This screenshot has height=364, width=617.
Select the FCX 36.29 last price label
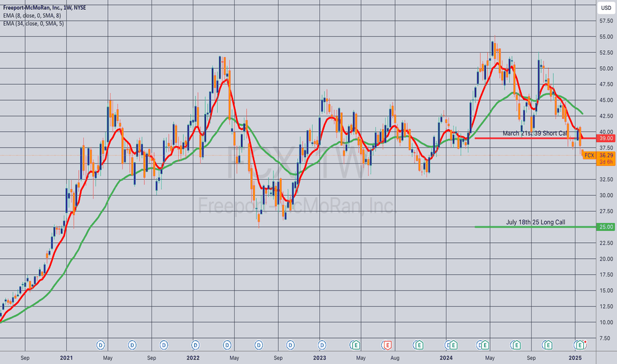coord(598,156)
